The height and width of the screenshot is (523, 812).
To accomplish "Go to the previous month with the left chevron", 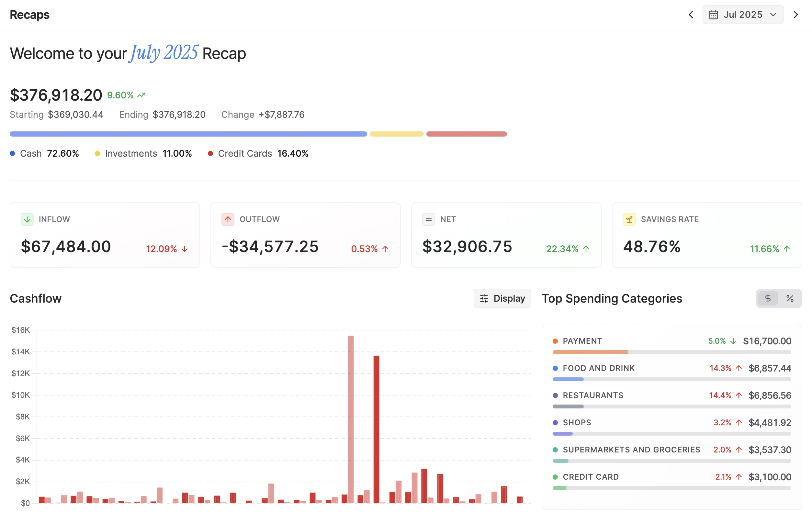I will [691, 14].
